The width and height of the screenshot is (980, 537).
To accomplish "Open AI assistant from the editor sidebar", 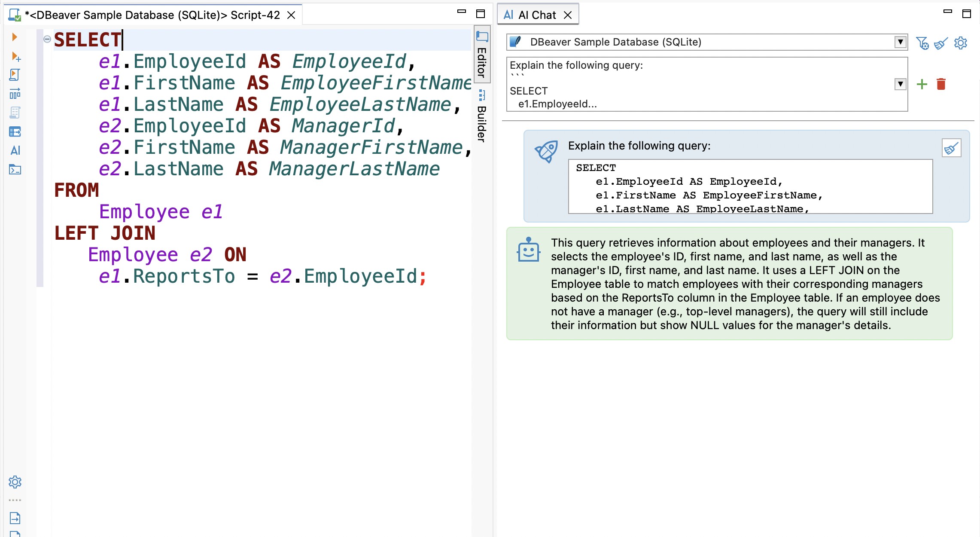I will [15, 150].
